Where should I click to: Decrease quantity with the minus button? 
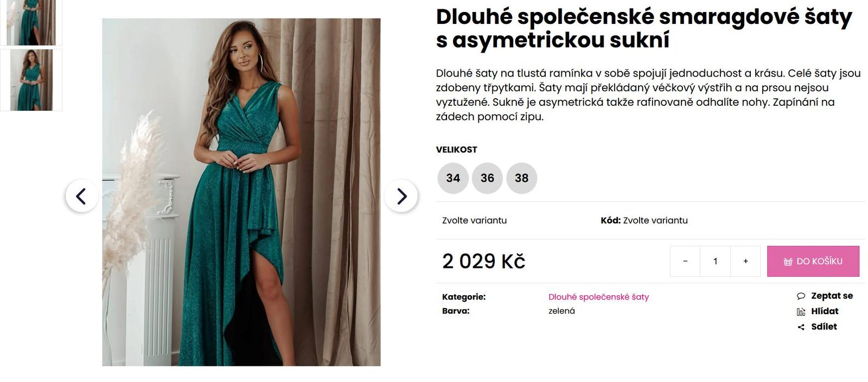point(685,262)
